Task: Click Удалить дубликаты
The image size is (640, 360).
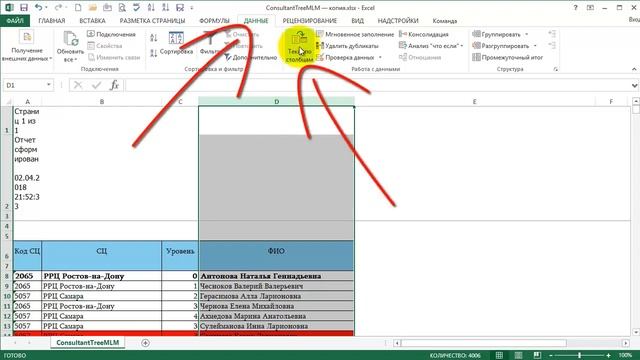Action: click(x=348, y=46)
